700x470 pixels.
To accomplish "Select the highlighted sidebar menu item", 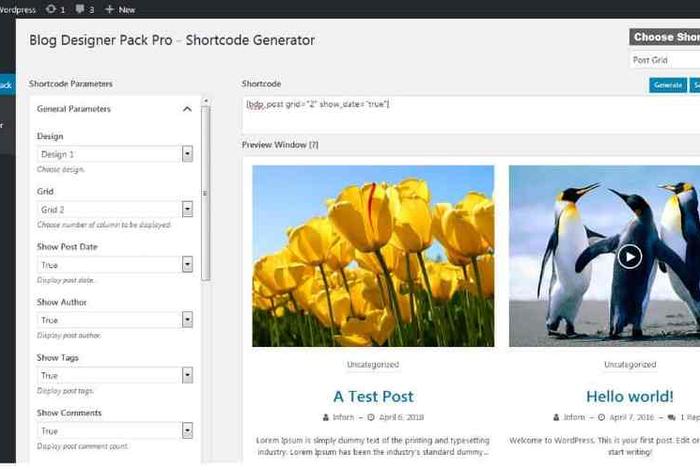I will click(8, 85).
